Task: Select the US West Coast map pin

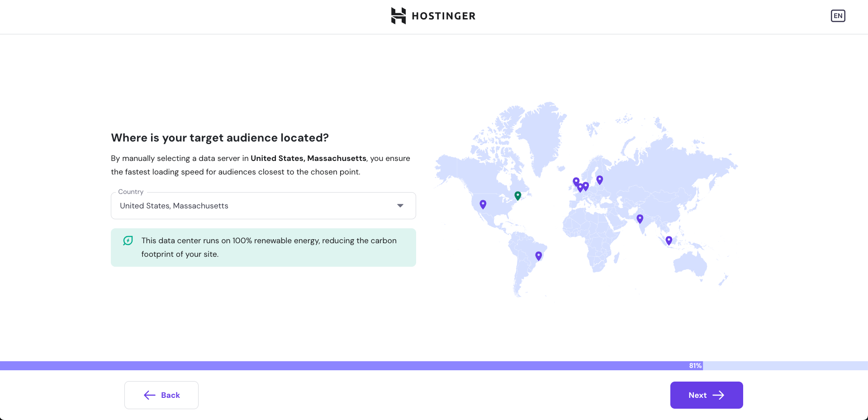Action: (x=483, y=204)
